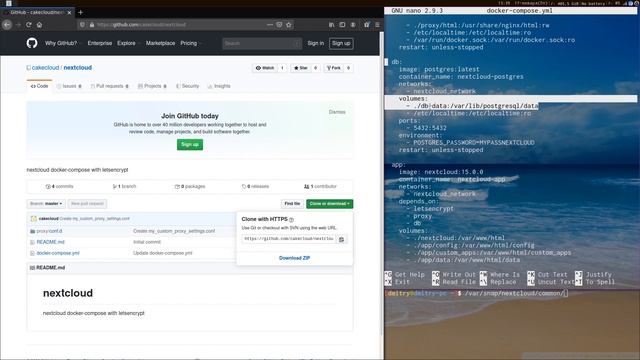Viewport: 640px width, 360px height.
Task: Toggle the Firefox sidebar icon
Action: [342, 24]
